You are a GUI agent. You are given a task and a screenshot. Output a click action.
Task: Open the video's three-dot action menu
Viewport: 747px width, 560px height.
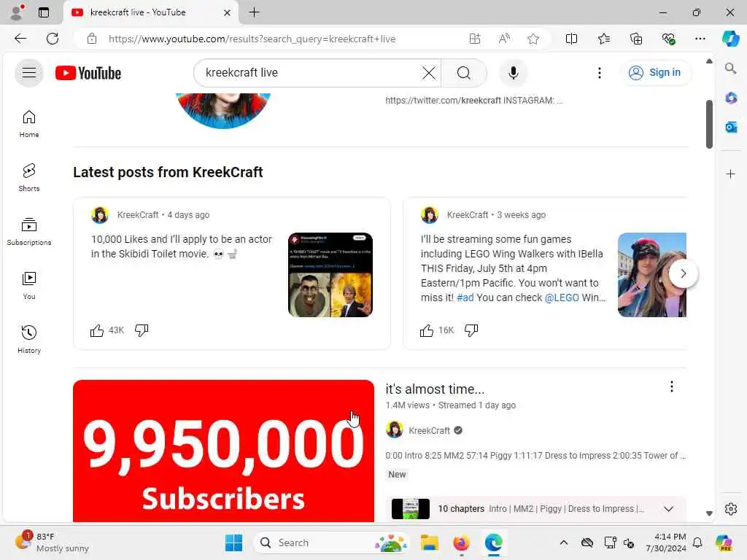[672, 386]
